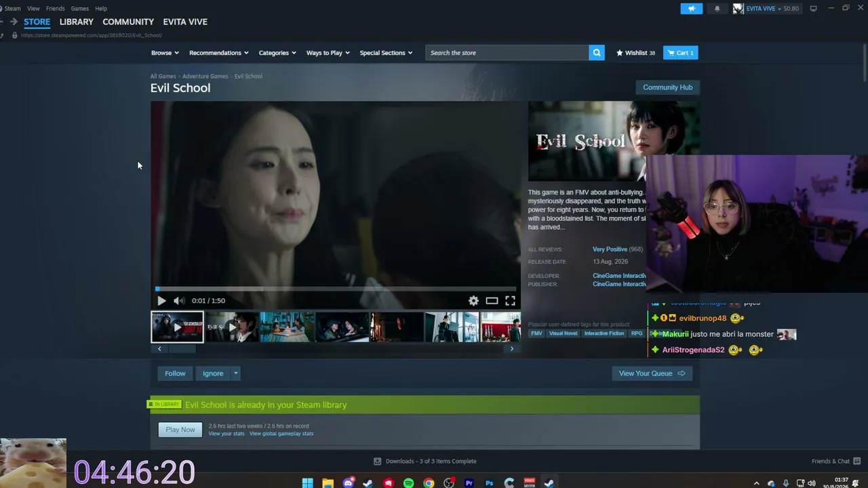Click the media strip scrollbar handle
Viewport: 868px width, 488px height.
(182, 349)
